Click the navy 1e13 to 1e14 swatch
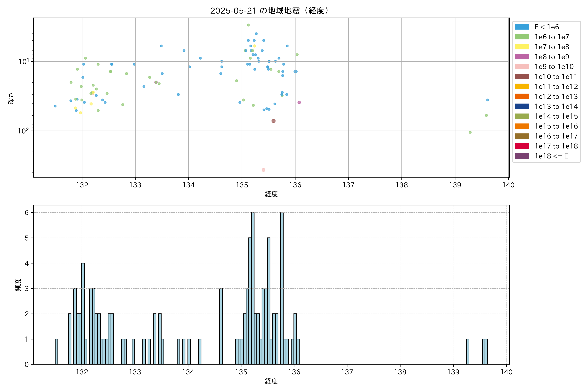The image size is (588, 392). 522,106
